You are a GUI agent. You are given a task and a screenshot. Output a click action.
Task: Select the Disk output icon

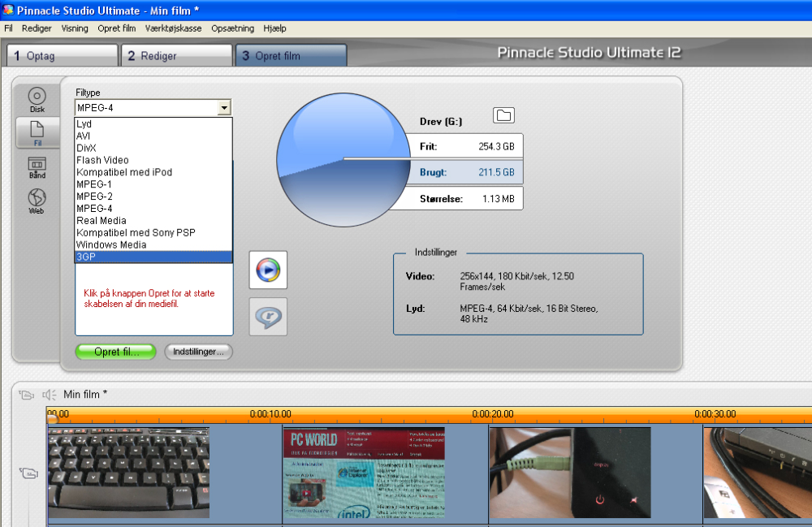(x=37, y=99)
